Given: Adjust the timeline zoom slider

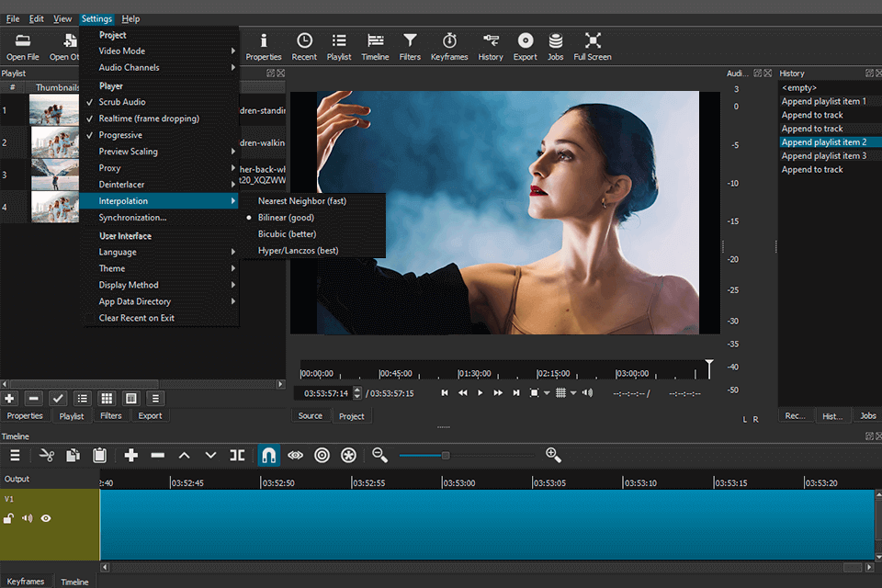Looking at the screenshot, I should [446, 455].
